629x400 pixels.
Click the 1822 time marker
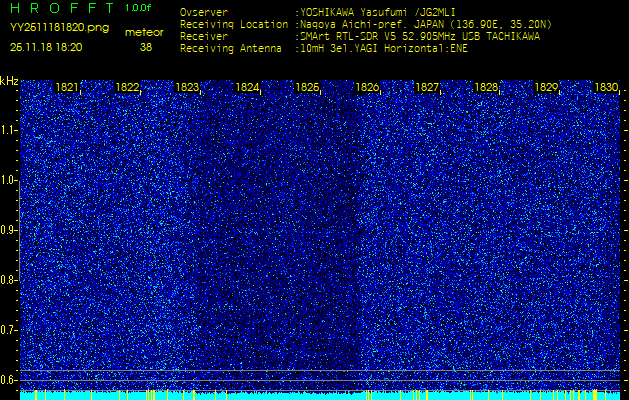[127, 87]
